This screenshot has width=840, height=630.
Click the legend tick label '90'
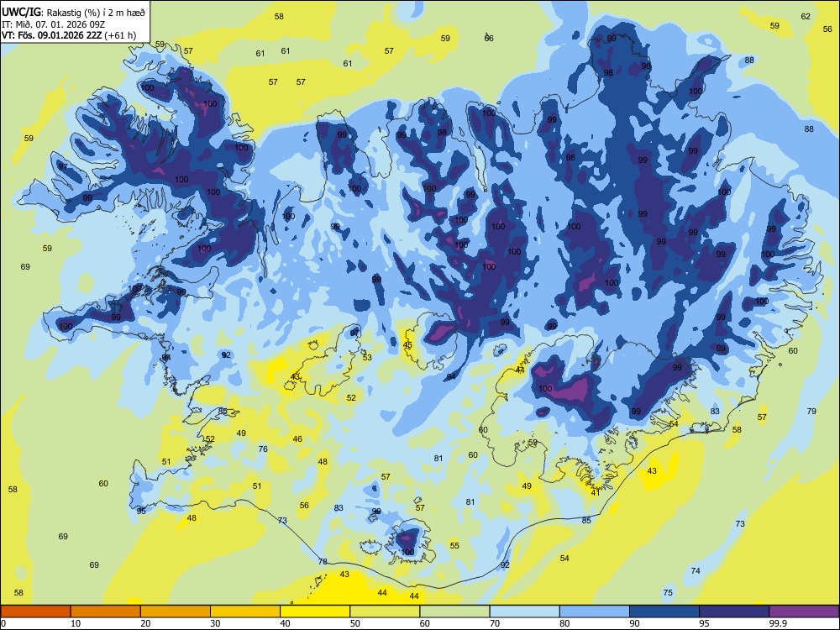[635, 623]
